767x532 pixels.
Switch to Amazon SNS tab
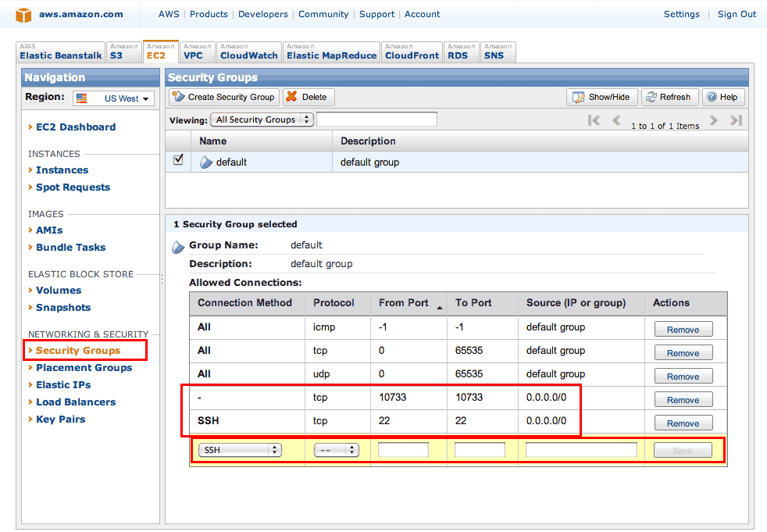point(498,52)
